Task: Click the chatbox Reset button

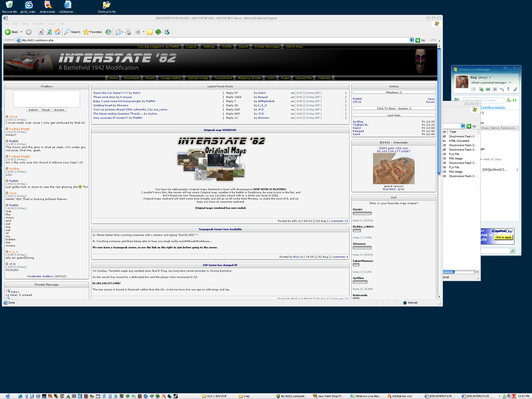Action: pyautogui.click(x=46, y=110)
